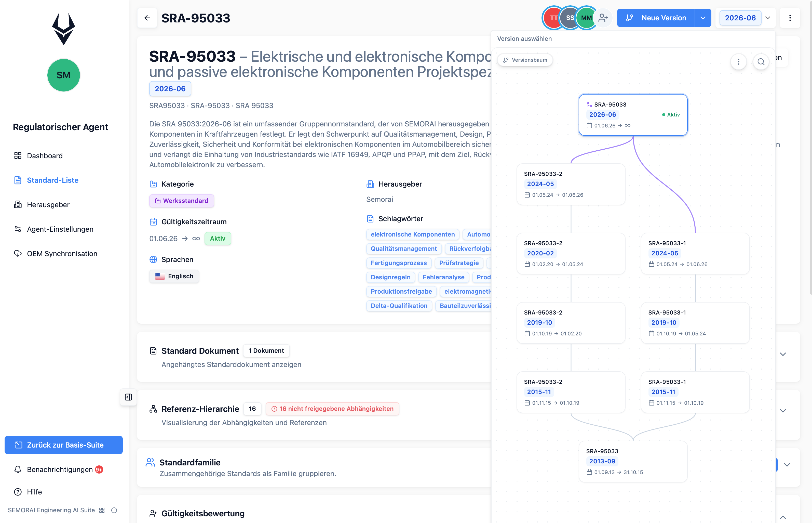Viewport: 812px width, 523px height.
Task: Click the Sprachen globe icon
Action: [153, 259]
